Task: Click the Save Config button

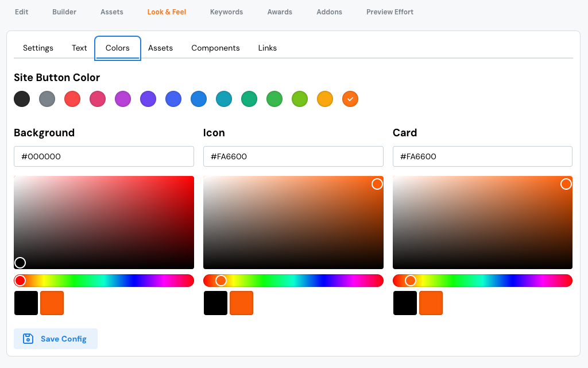Action: (56, 339)
